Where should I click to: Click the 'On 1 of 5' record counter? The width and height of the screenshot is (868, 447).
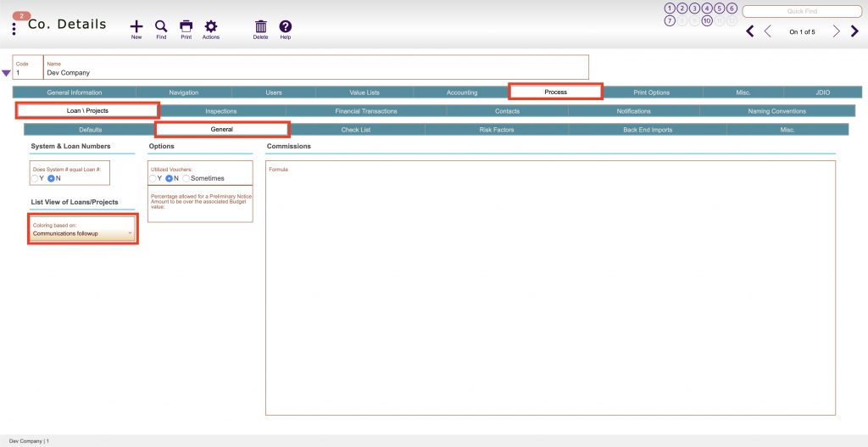(802, 32)
